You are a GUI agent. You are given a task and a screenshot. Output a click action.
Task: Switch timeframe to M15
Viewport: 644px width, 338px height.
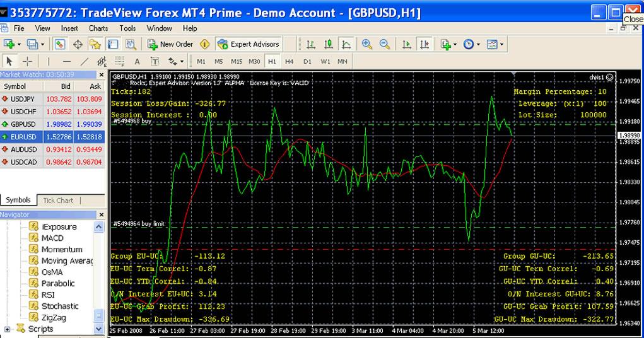(x=236, y=62)
